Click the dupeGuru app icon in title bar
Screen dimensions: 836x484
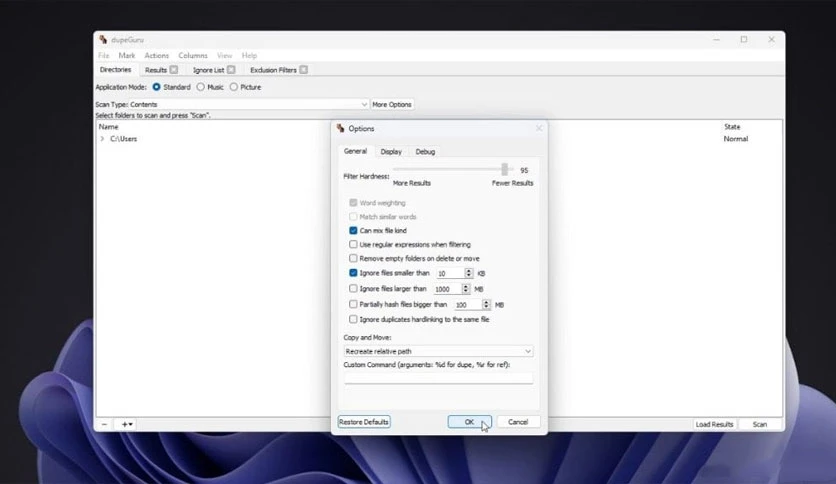pos(103,39)
